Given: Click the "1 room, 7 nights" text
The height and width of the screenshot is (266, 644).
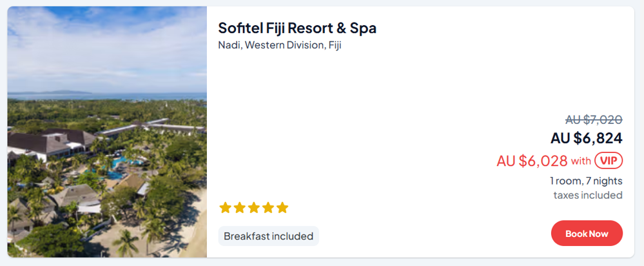Looking at the screenshot, I should (x=586, y=180).
